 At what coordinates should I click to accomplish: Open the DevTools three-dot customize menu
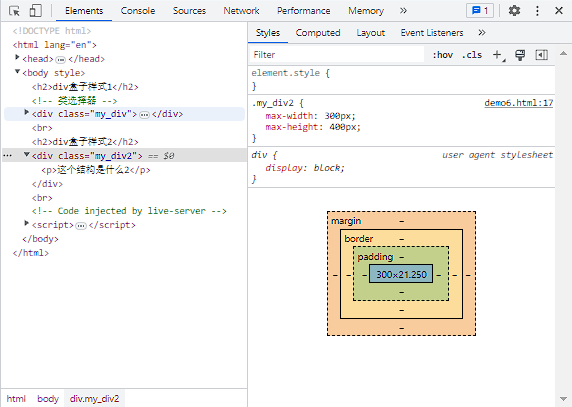point(537,11)
